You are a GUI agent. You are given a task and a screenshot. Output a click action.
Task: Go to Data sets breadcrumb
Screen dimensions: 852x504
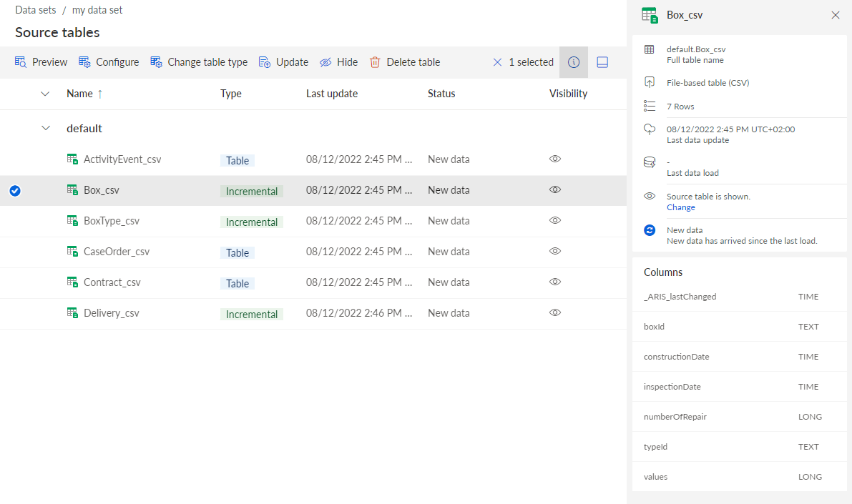[35, 10]
